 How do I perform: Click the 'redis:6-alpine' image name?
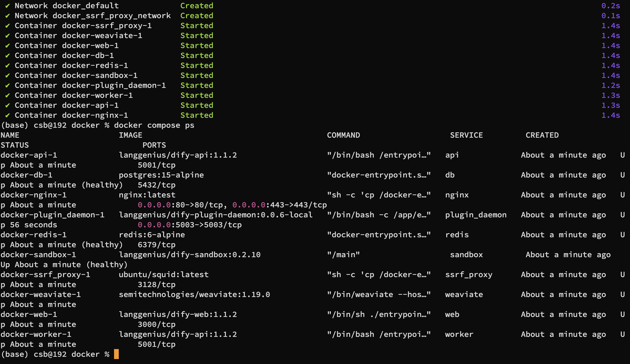click(152, 235)
